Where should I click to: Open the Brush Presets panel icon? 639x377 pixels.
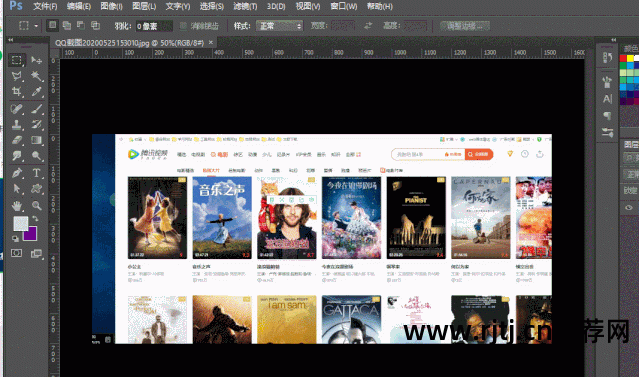point(607,82)
